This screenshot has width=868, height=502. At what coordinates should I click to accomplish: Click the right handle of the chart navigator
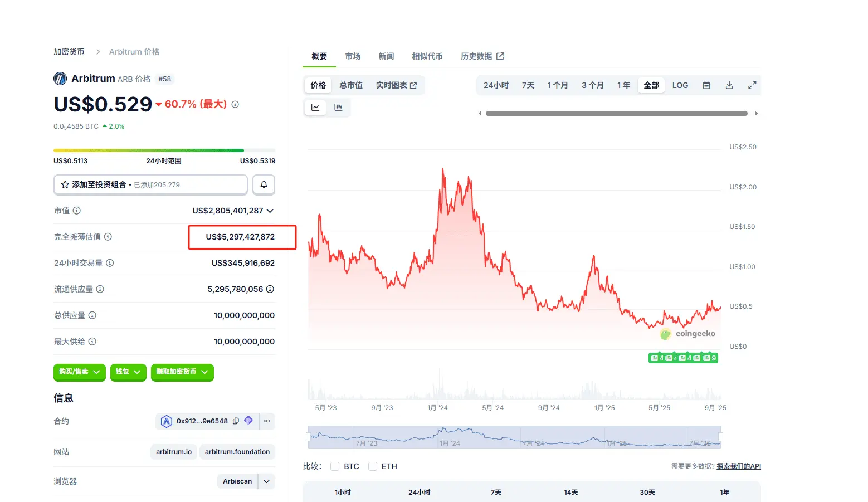coord(721,437)
